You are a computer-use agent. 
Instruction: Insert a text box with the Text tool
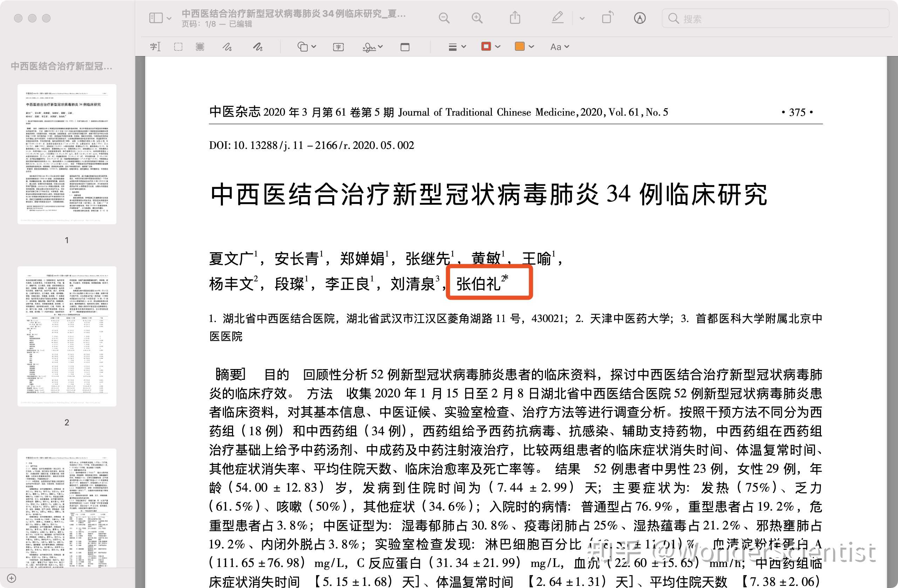[339, 47]
